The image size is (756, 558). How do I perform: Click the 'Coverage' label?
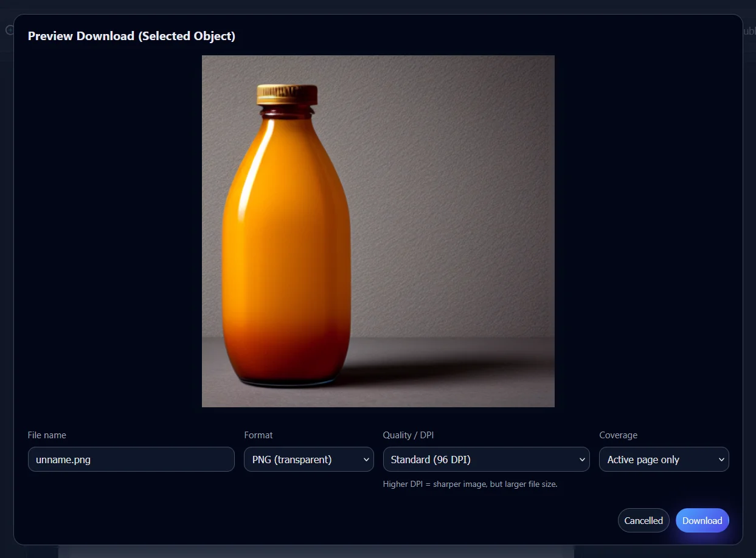point(618,435)
